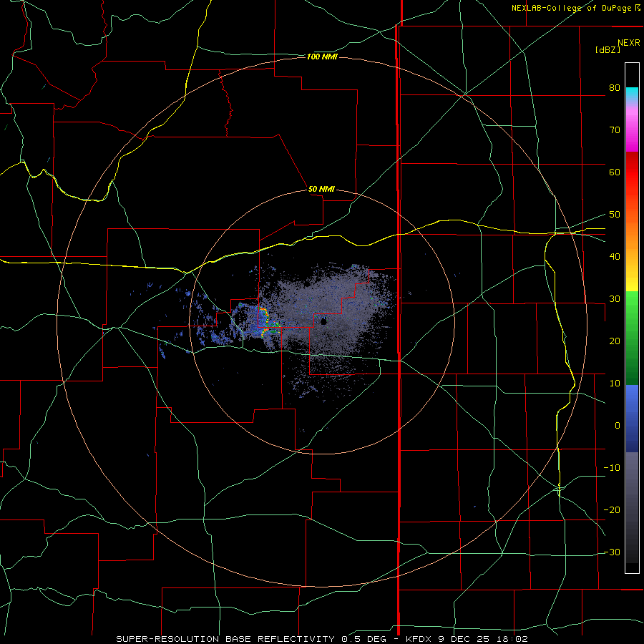Click the 0 value on the color scale
This screenshot has height=644, width=644.
[x=618, y=426]
